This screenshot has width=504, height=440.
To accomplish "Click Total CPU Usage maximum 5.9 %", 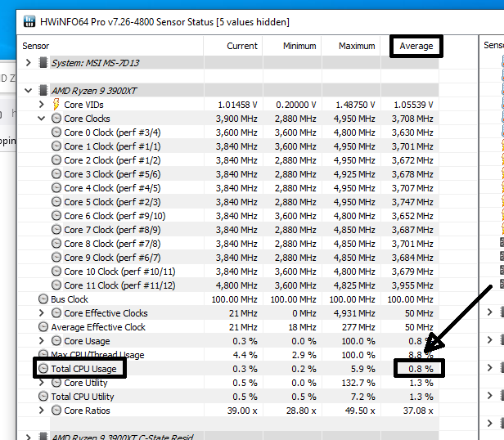I will 363,369.
